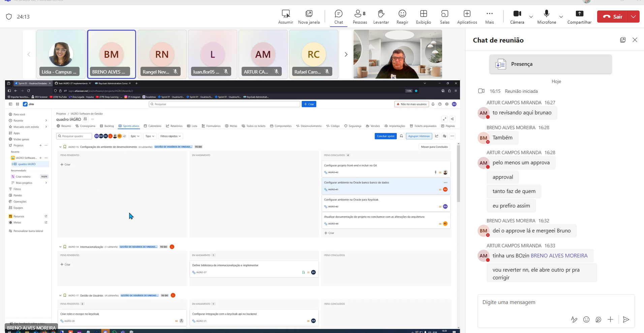Show next participants with right arrow
The width and height of the screenshot is (644, 333).
(346, 54)
